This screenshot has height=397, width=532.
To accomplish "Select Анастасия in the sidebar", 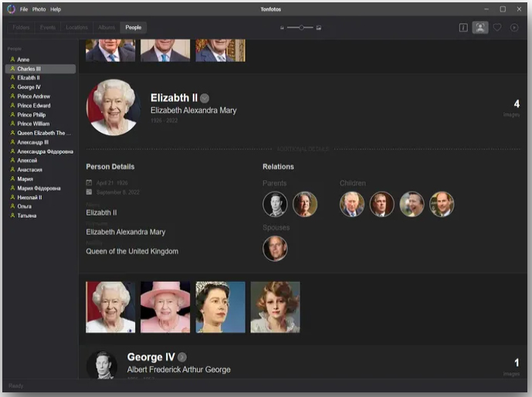I will point(40,170).
